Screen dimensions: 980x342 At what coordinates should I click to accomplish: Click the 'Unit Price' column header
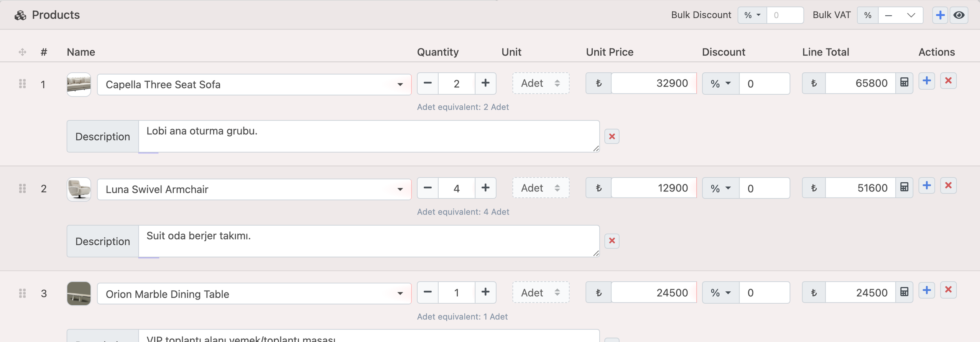pos(610,52)
